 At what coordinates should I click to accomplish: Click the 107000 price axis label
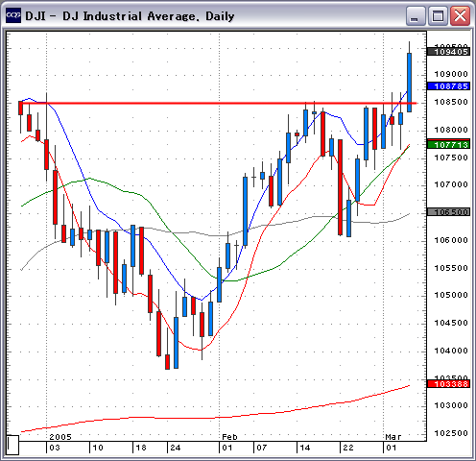pyautogui.click(x=451, y=184)
